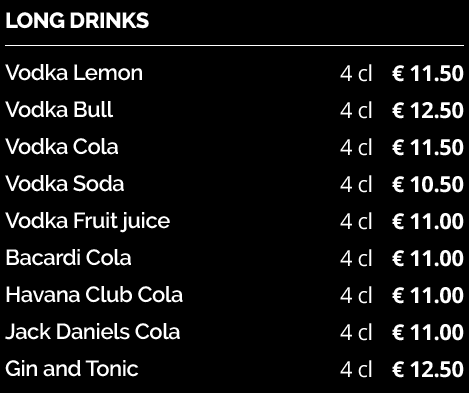This screenshot has height=393, width=469.
Task: Click the Vodka Fruit juice price € 11.00
Action: coord(428,222)
